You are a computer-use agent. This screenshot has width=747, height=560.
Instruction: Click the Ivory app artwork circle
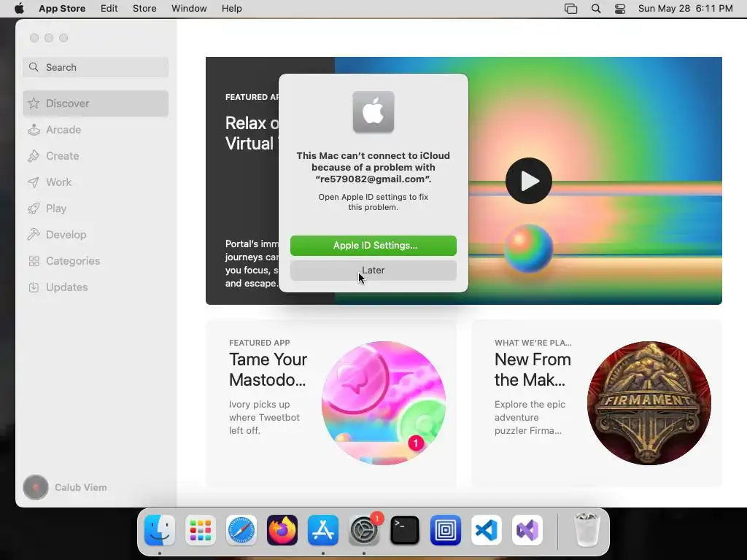tap(384, 402)
